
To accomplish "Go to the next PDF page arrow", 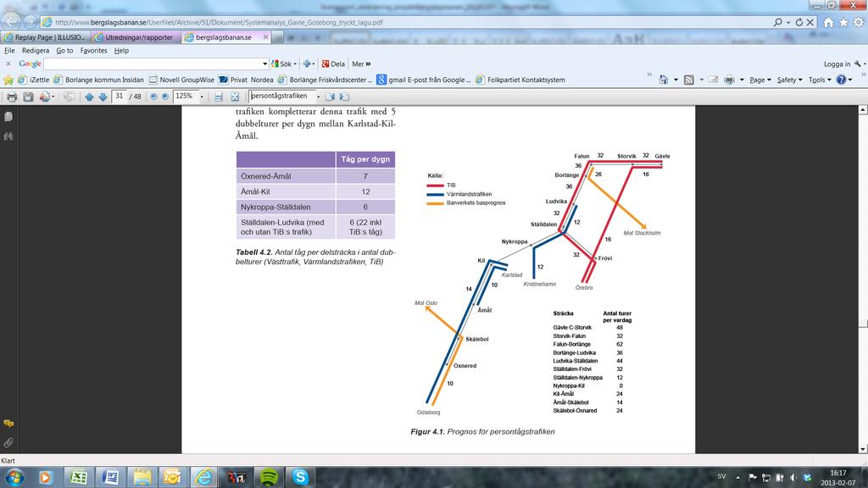I will 103,97.
